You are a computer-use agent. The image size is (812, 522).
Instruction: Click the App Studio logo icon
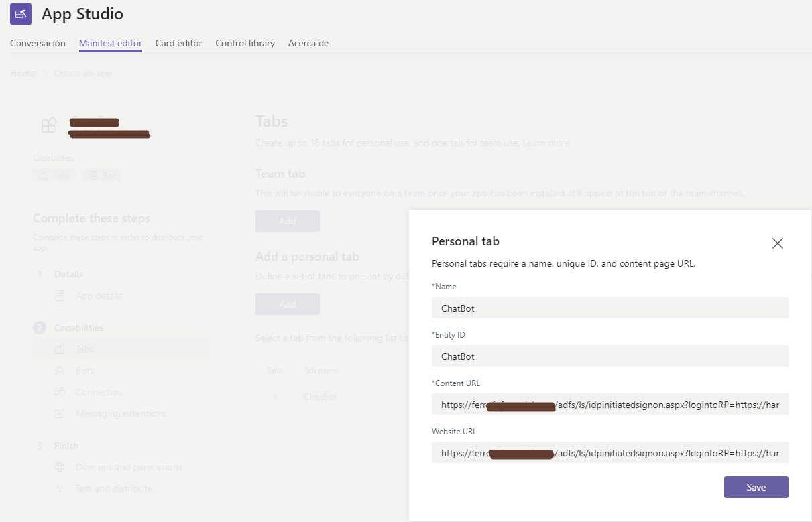(21, 14)
